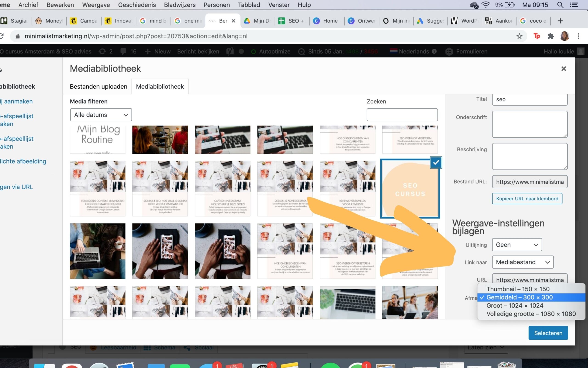Choose Groot – 1024 × 1024 size
Viewport: 588px width, 368px height.
(x=531, y=305)
